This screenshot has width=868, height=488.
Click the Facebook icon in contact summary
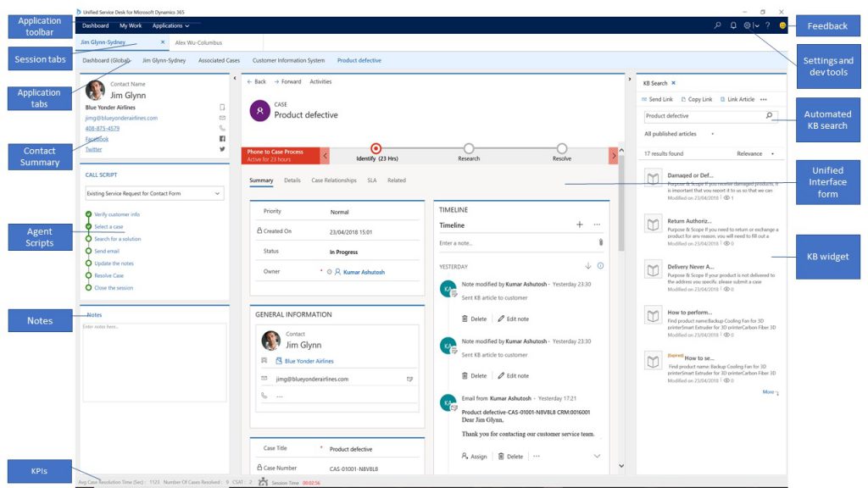coord(222,138)
